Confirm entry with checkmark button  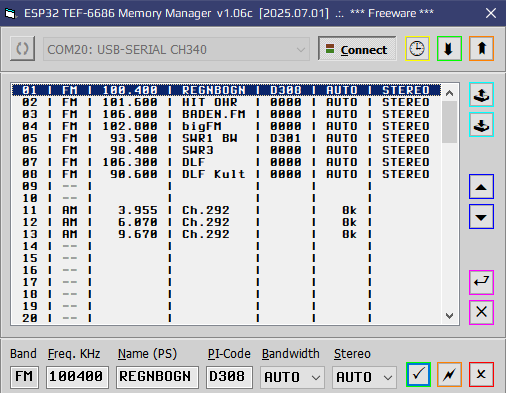pos(418,375)
